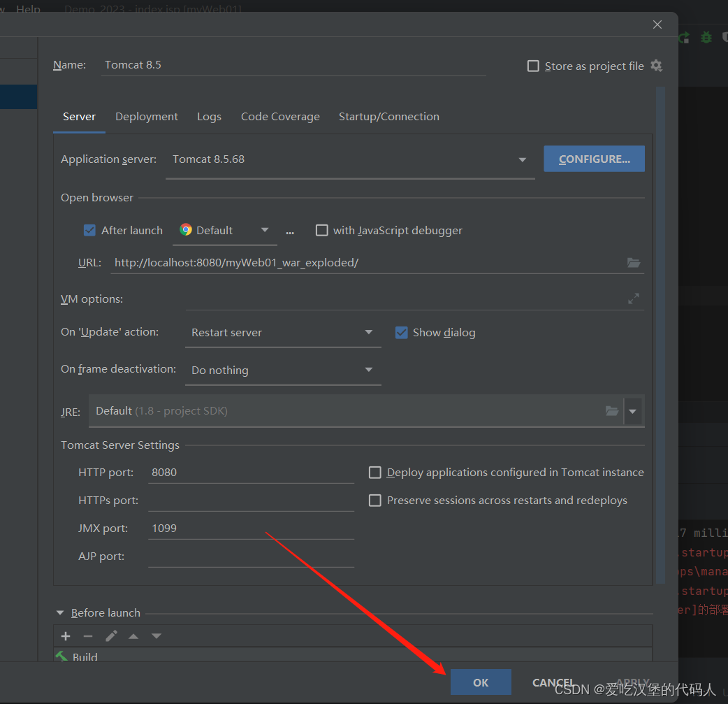Click the green rerun icon in IDE toolbar
This screenshot has height=704, width=728.
685,38
